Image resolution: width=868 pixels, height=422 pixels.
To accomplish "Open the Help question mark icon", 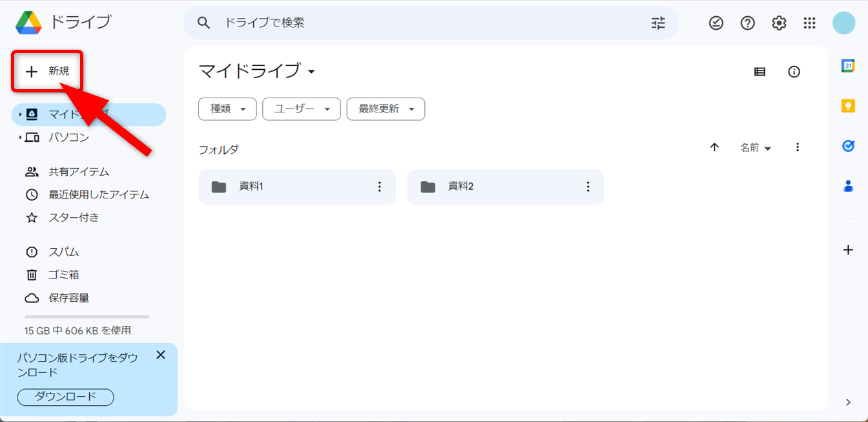I will 748,23.
